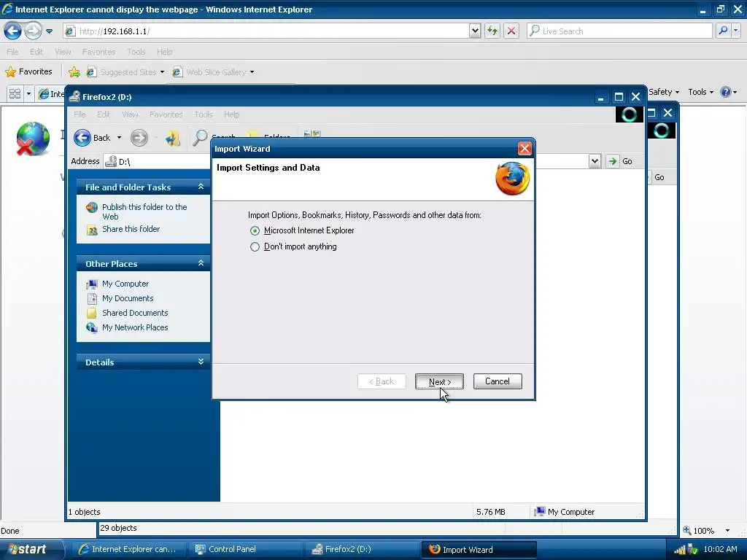Expand the Details panel
The height and width of the screenshot is (560, 747).
coord(201,362)
